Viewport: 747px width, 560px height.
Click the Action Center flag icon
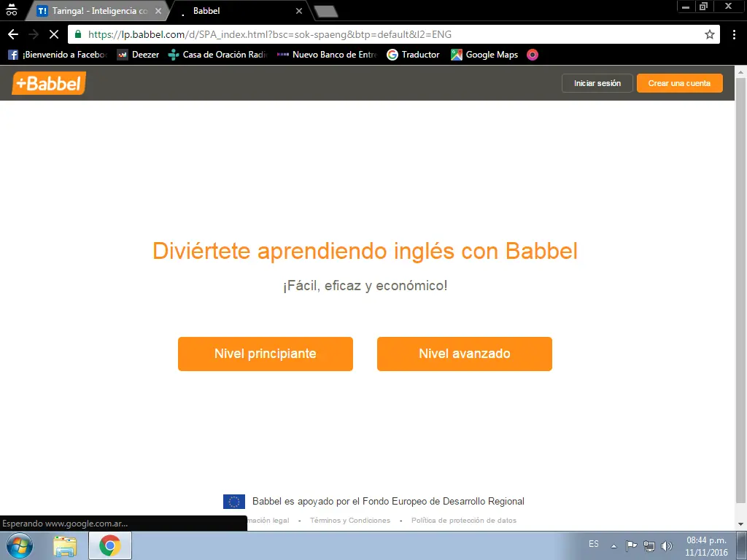point(631,545)
